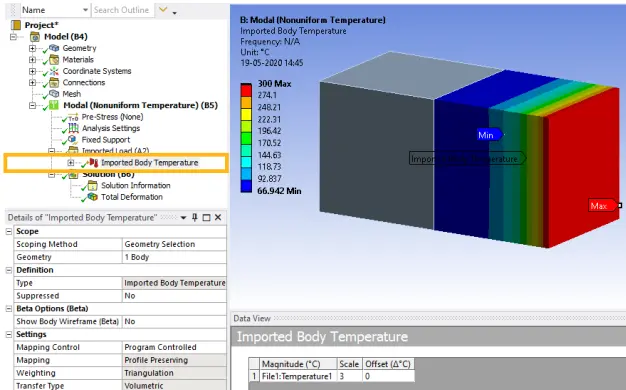Click the File1:Temperature1 magnitude cell
This screenshot has height=390, width=626.
(298, 376)
